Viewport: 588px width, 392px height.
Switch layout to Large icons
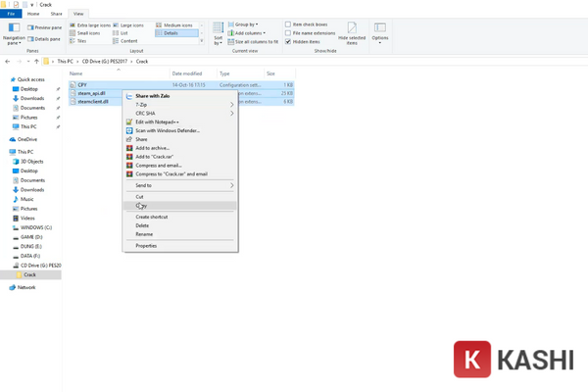128,25
